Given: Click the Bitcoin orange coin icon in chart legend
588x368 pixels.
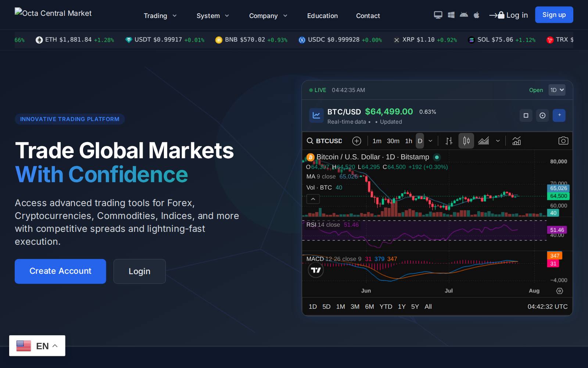Looking at the screenshot, I should 310,157.
